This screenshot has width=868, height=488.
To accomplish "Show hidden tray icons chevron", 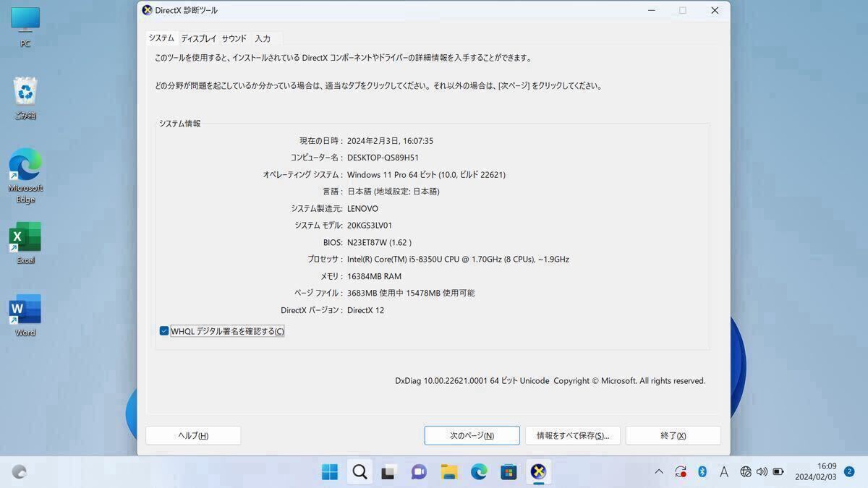I will tap(659, 471).
